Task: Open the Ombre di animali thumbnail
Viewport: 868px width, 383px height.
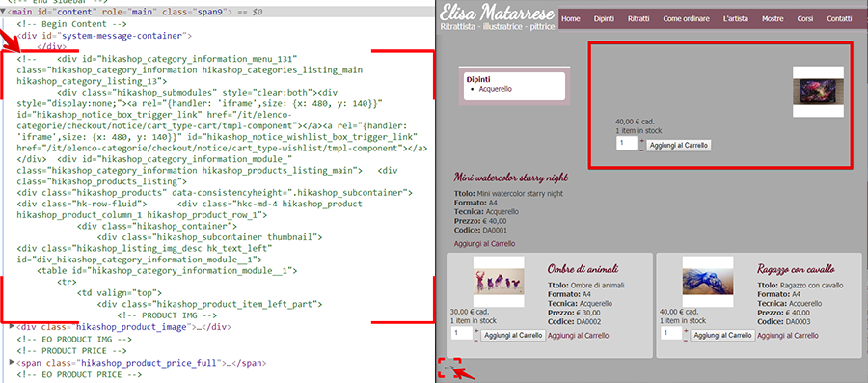Action: pos(499,282)
